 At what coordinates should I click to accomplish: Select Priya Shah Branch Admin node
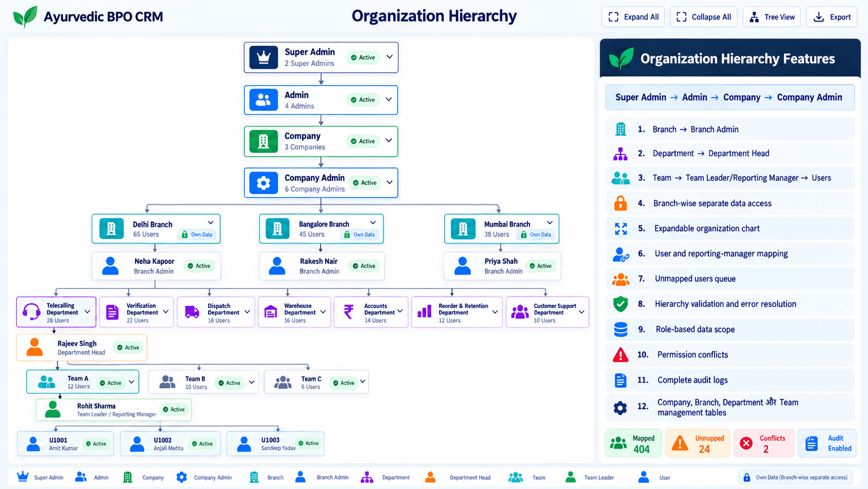502,266
